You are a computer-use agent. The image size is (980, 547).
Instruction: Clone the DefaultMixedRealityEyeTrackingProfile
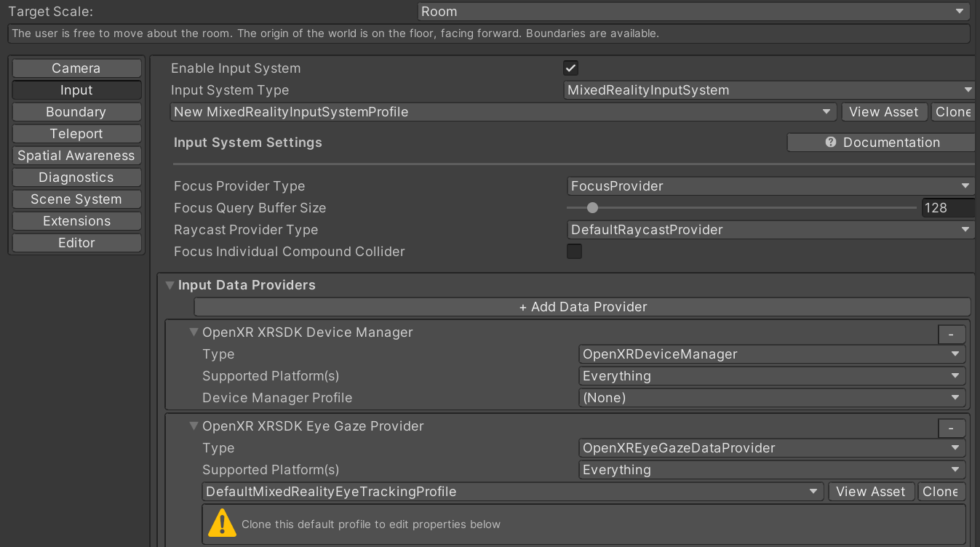[941, 491]
